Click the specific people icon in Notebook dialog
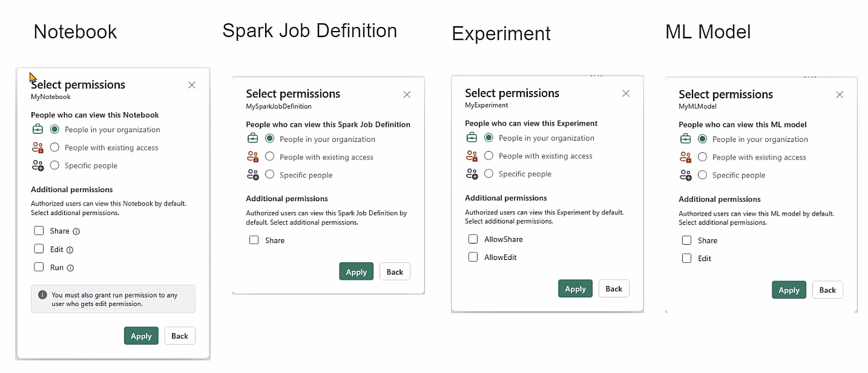Image resolution: width=868 pixels, height=373 pixels. click(x=38, y=165)
